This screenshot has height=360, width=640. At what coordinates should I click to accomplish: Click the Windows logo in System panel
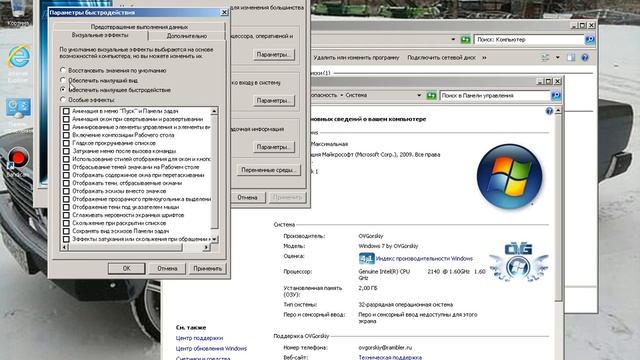pos(509,176)
